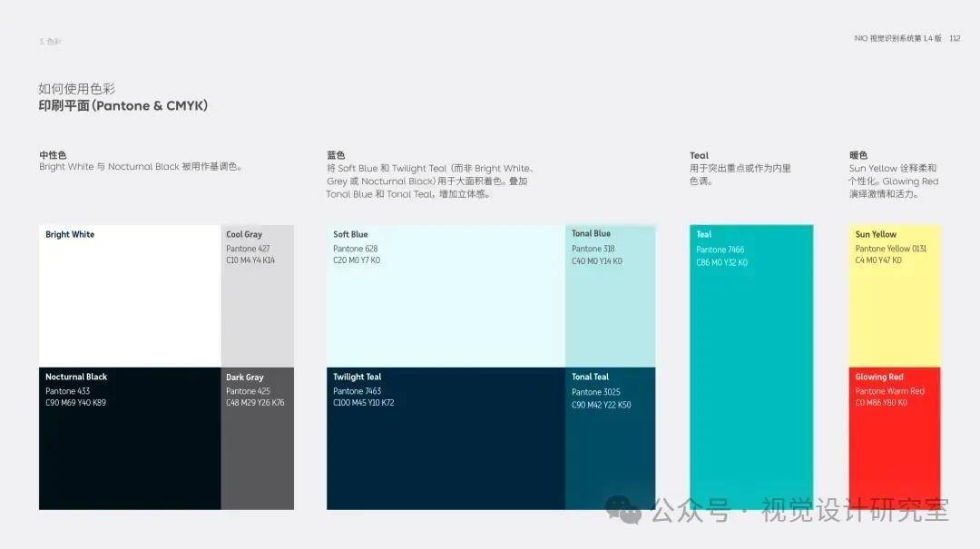Open the 视觉设计研究室 watermark text
Viewport: 980px width, 549px height.
855,510
